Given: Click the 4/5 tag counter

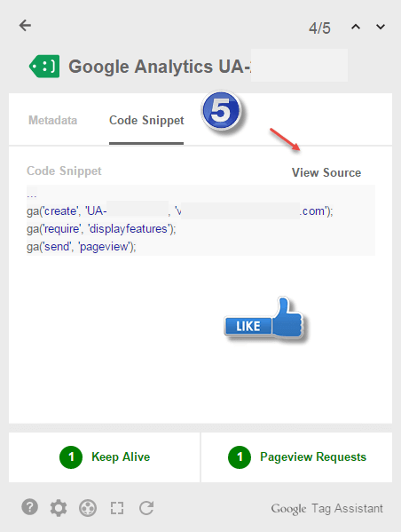Looking at the screenshot, I should tap(319, 28).
